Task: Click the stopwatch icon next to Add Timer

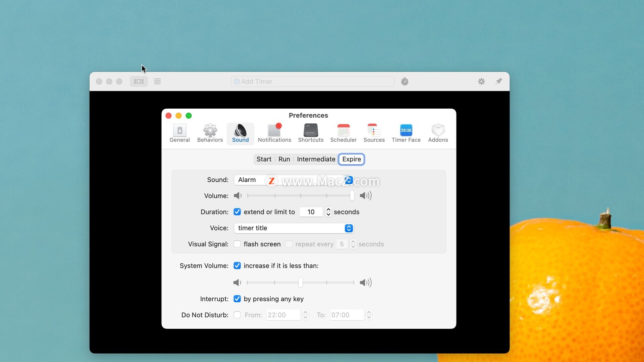Action: (405, 81)
